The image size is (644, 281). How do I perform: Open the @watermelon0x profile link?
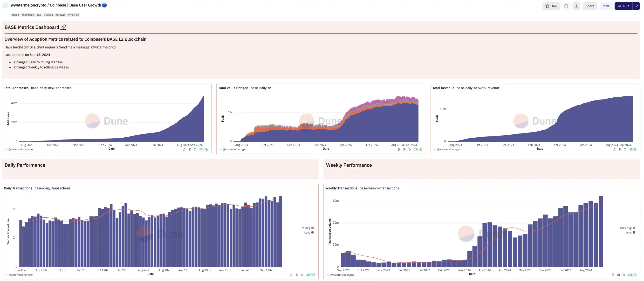103,47
